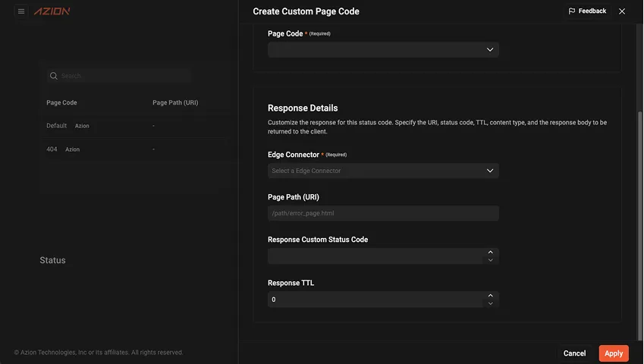
Task: Click the Response TTL input field
Action: [x=375, y=300]
